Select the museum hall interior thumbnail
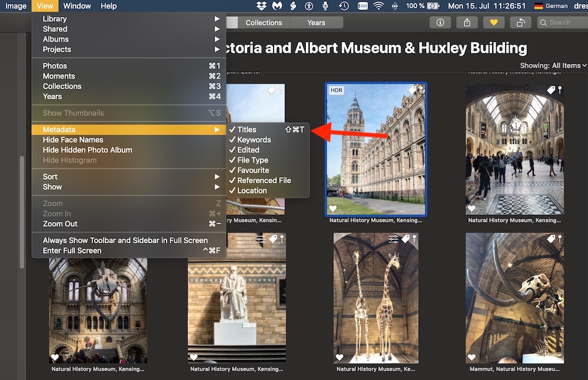This screenshot has height=380, width=588. tap(514, 149)
